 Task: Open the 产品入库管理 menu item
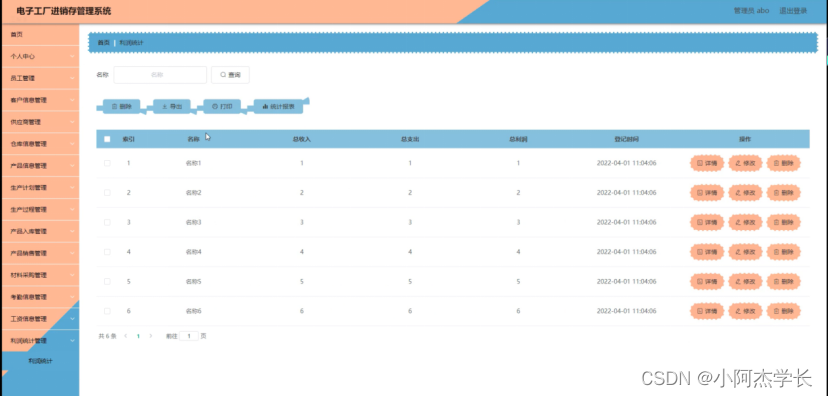40,231
